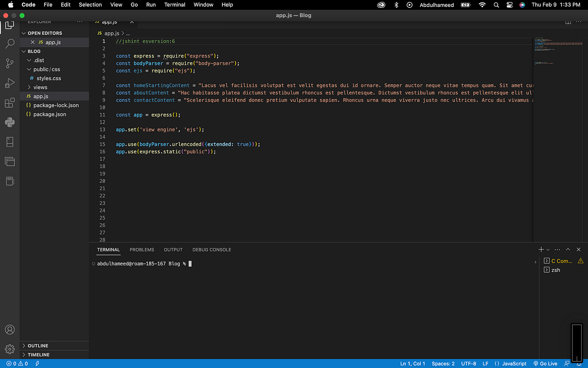Switch to the Problems tab
588x368 pixels.
tap(142, 250)
